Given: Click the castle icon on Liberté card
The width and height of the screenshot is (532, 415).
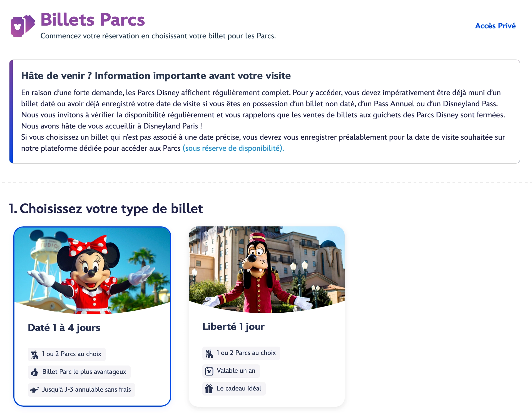Looking at the screenshot, I should (x=209, y=354).
